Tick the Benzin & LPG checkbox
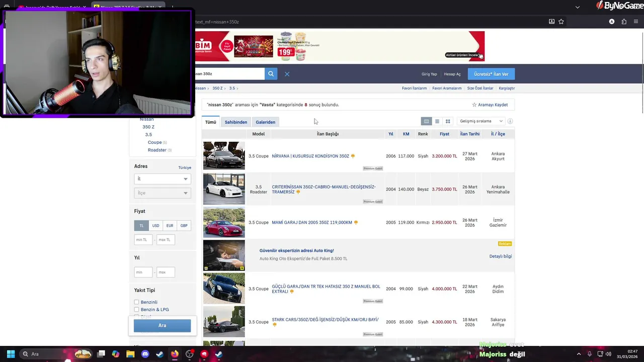Screen dimensions: 644x362 pos(136,310)
